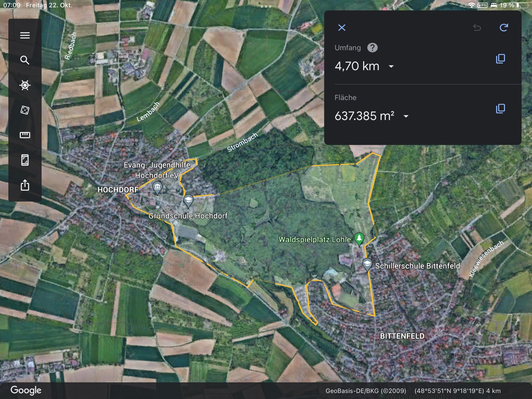Viewport: 532px width, 399px height.
Task: Tap the I'm Feeling Lucky dice
Action: coord(25,110)
